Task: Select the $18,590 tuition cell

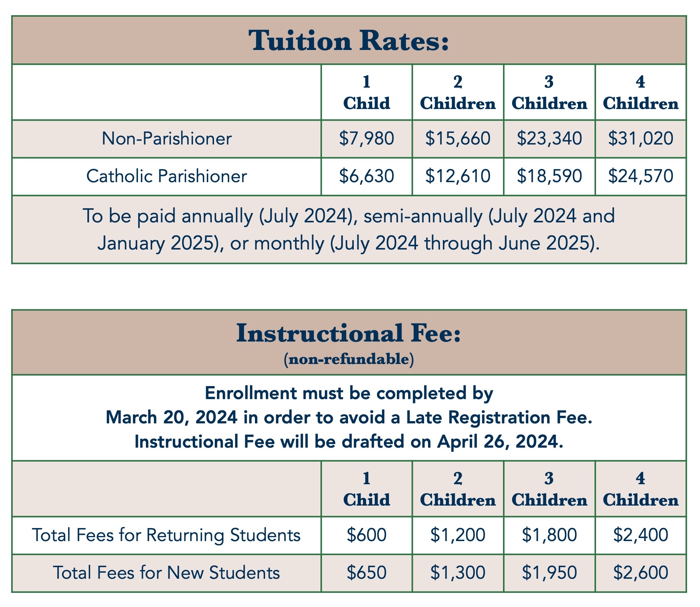Action: point(549,176)
